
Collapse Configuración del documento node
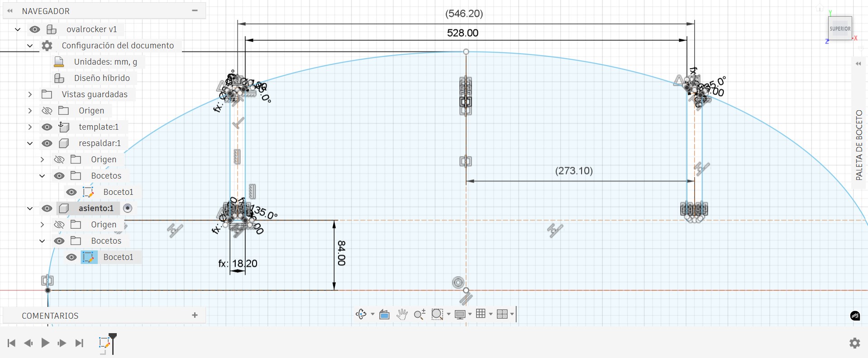(x=30, y=46)
